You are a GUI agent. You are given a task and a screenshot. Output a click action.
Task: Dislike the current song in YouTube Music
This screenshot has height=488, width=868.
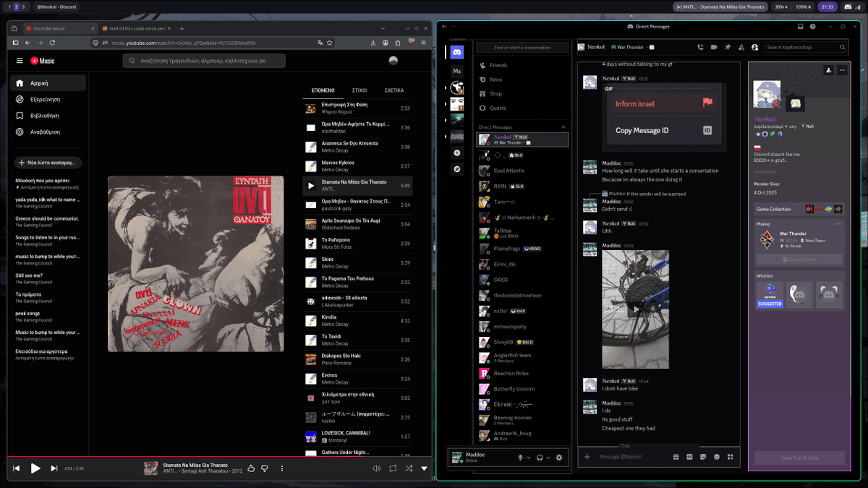click(x=265, y=468)
